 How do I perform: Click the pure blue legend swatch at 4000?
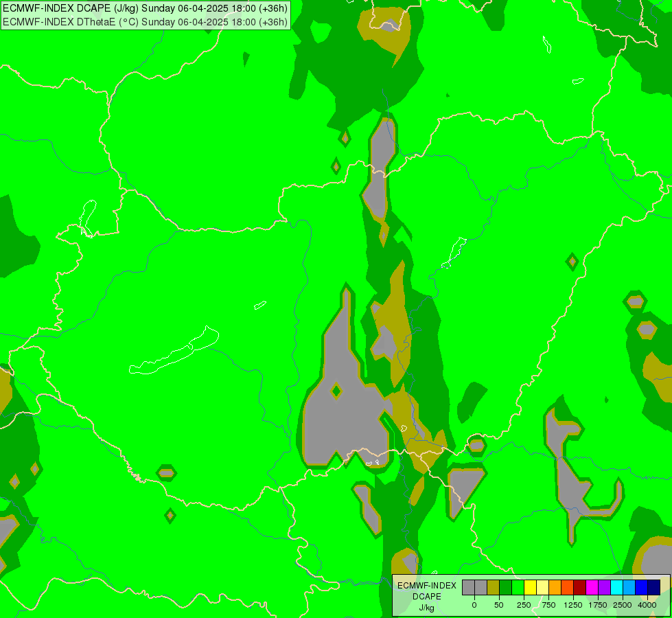(642, 587)
